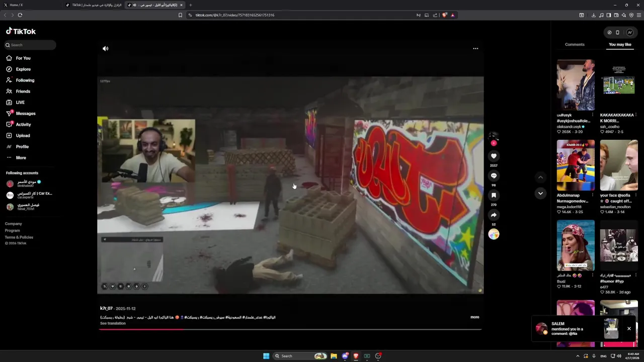Close the active TikTok browser tab
This screenshot has height=362, width=644.
181,5
